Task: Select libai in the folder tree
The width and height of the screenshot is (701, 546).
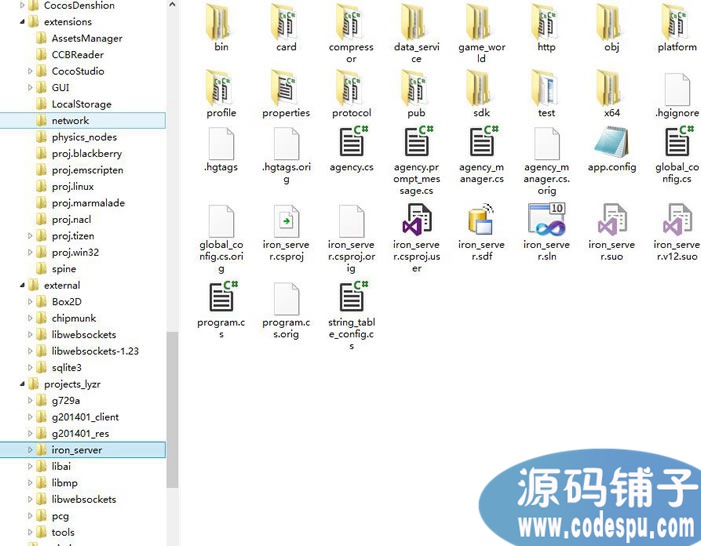Action: tap(61, 466)
